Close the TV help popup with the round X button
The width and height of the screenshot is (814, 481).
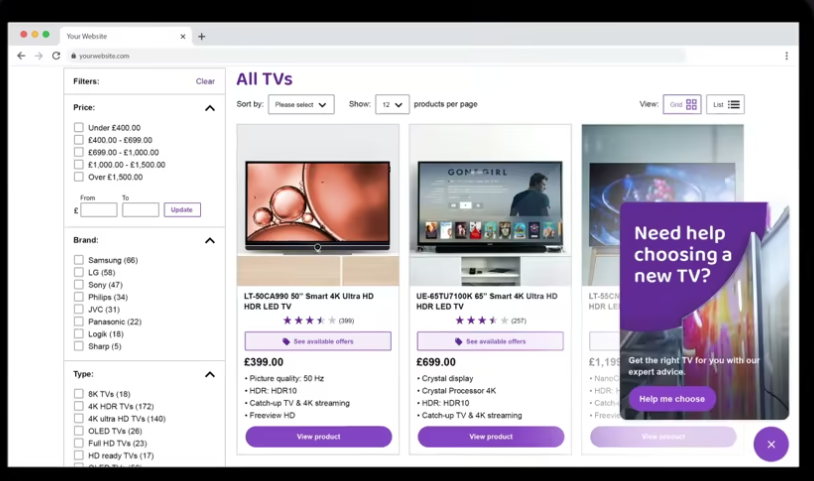pos(771,444)
